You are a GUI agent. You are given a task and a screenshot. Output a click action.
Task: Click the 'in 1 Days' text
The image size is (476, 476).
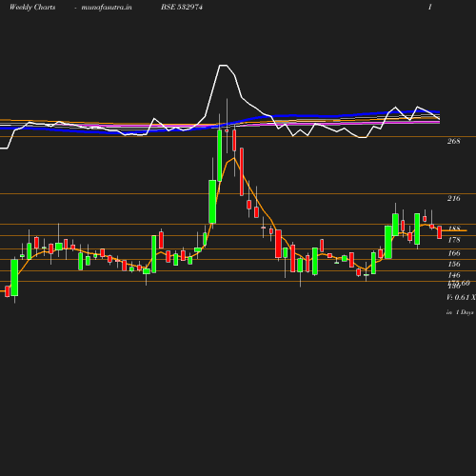pos(460,312)
